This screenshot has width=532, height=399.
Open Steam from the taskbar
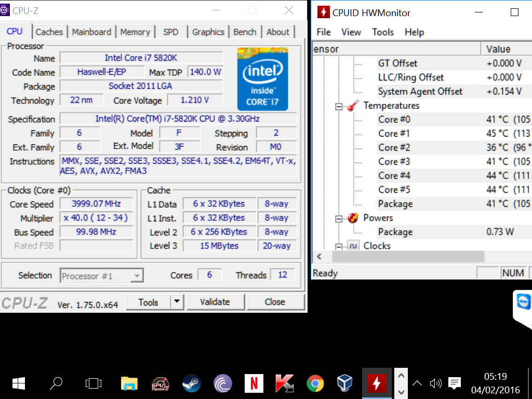[x=191, y=383]
